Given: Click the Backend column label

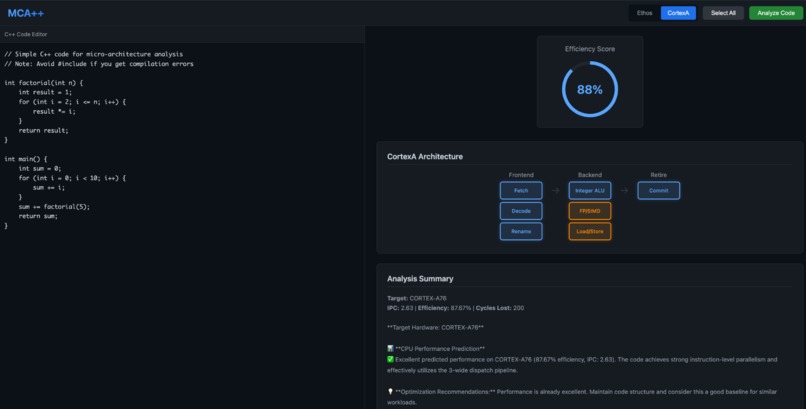Looking at the screenshot, I should [590, 175].
